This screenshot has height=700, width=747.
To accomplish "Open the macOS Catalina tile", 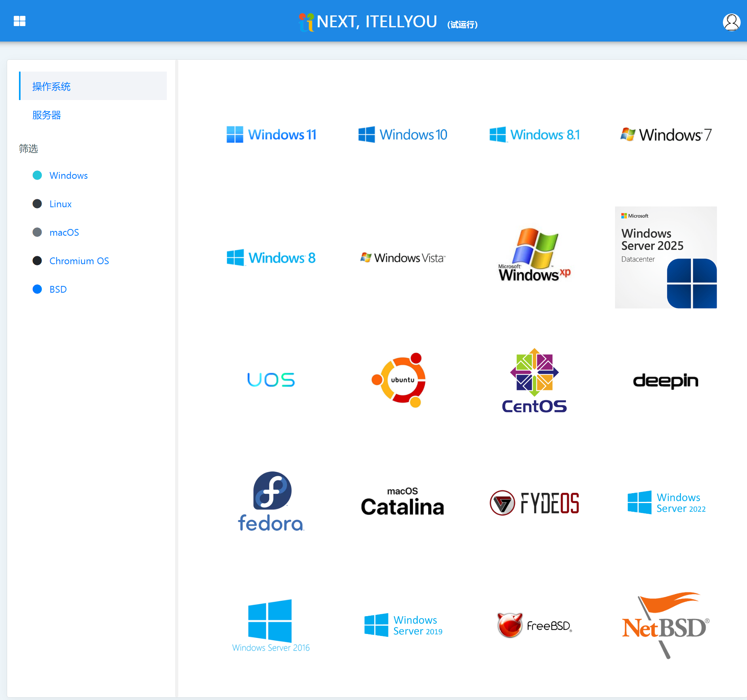I will coord(403,501).
